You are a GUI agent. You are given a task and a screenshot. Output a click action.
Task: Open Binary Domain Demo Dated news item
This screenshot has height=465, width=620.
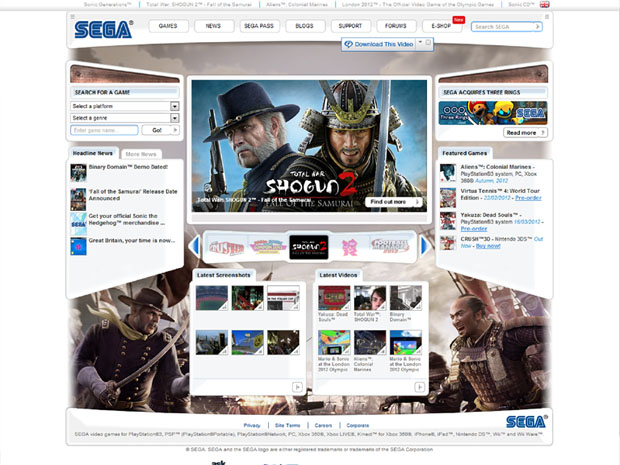pos(128,167)
